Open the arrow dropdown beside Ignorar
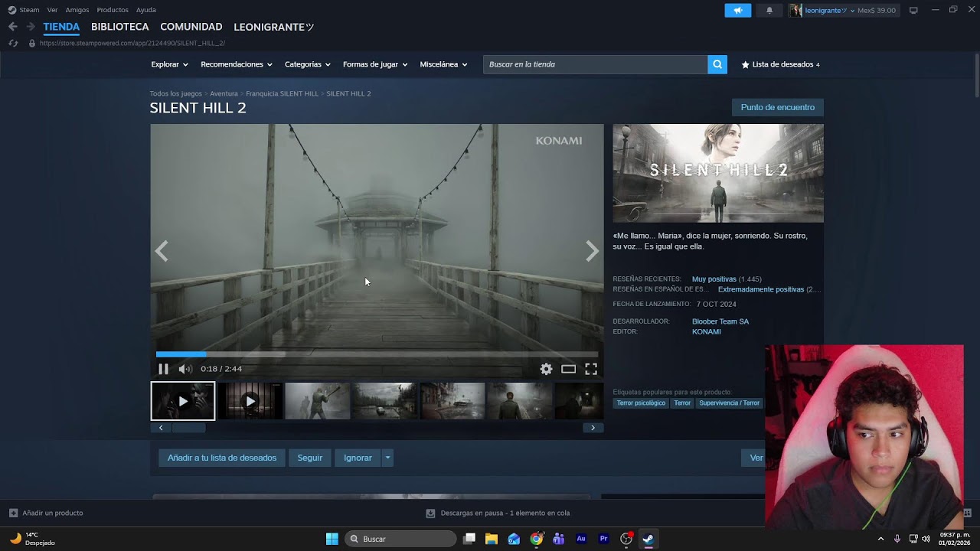 pos(387,458)
